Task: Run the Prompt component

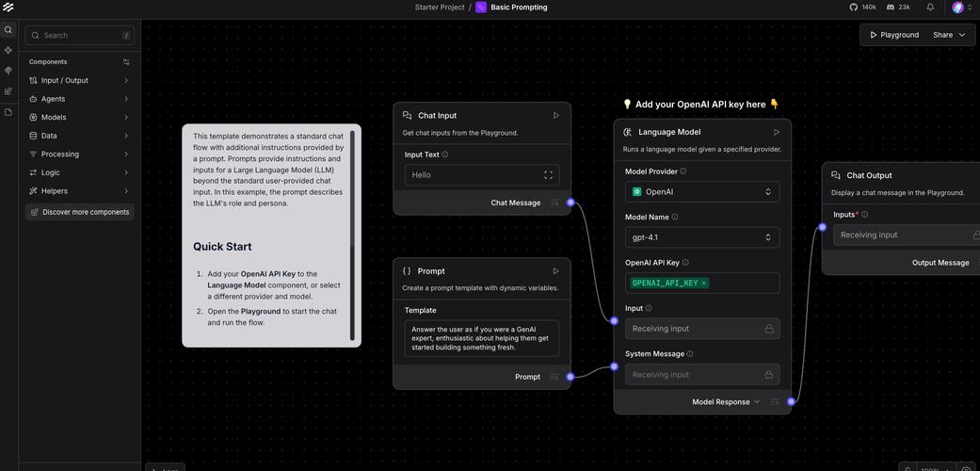Action: [x=555, y=271]
